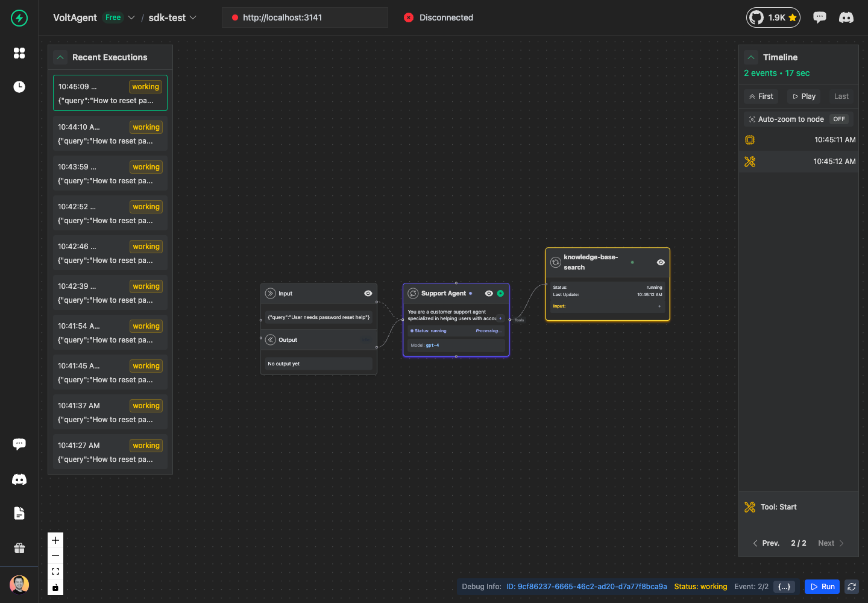868x603 pixels.
Task: Click the Status: working debug text
Action: [x=700, y=587]
